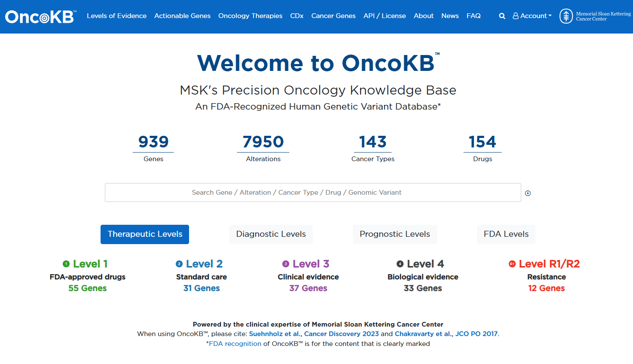Click the info icon beside search box
Viewport: 633px width, 364px height.
pyautogui.click(x=528, y=193)
